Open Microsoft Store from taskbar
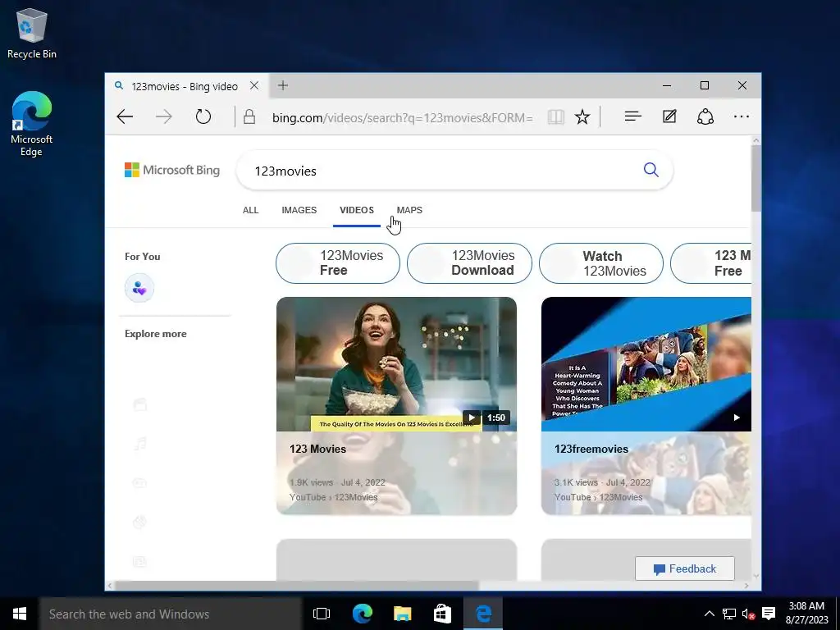 click(442, 614)
